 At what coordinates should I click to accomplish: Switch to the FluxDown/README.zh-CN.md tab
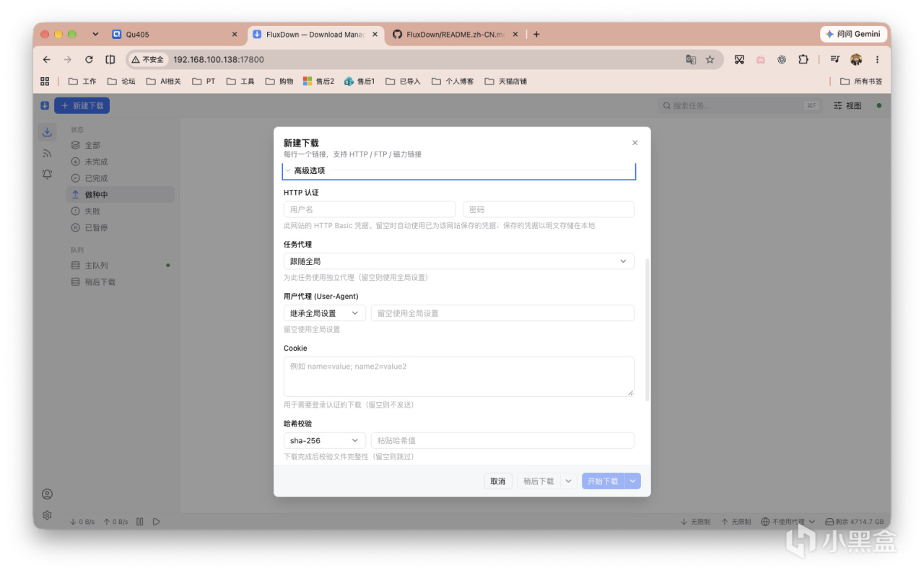455,34
